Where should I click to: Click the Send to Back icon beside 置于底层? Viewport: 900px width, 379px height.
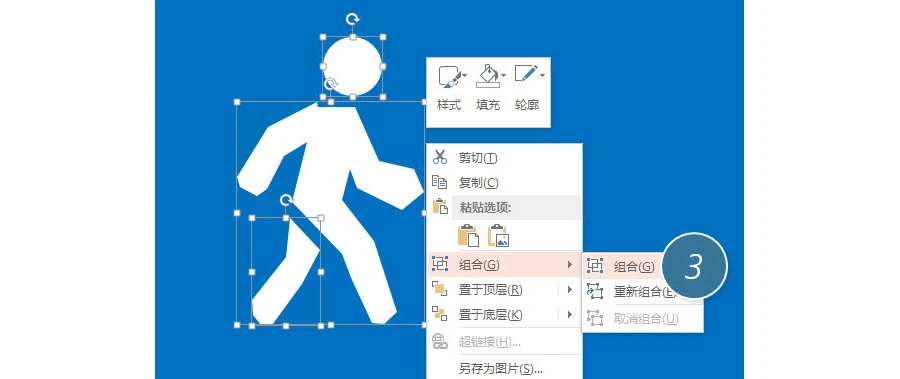(440, 315)
